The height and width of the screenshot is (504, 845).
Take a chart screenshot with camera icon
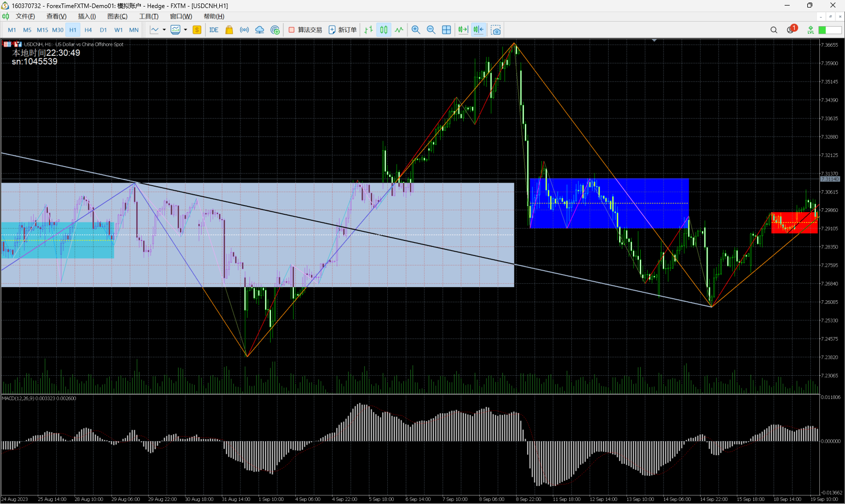point(496,30)
